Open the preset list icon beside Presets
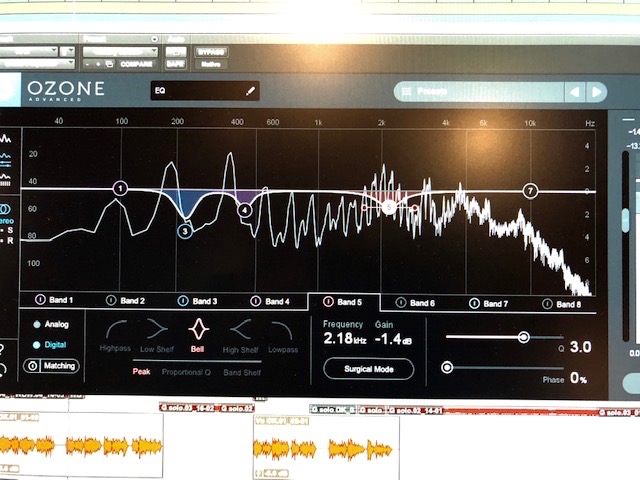This screenshot has height=480, width=640. pyautogui.click(x=407, y=92)
